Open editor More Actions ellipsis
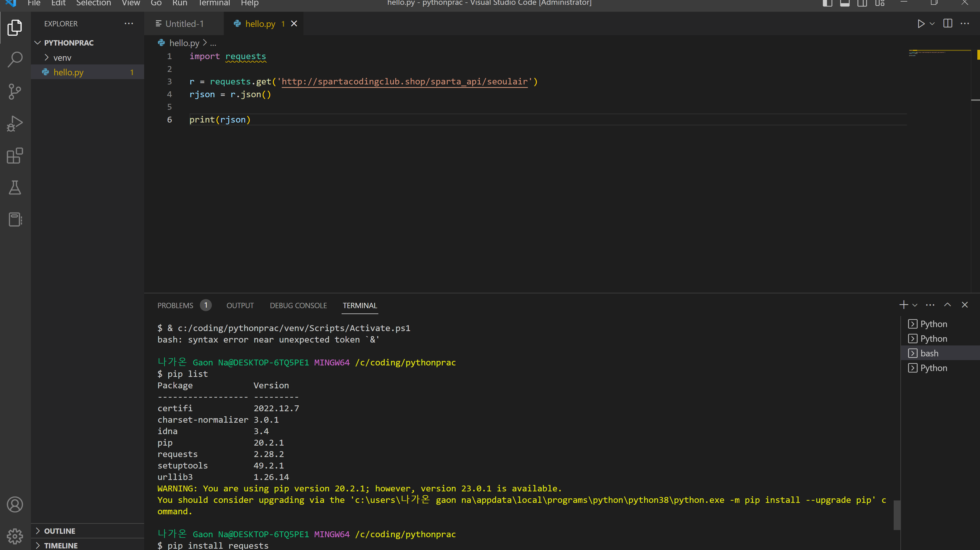This screenshot has height=550, width=980. click(x=965, y=24)
